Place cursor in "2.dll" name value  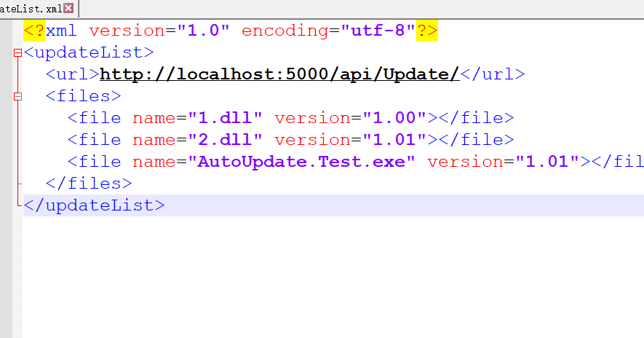tap(220, 140)
